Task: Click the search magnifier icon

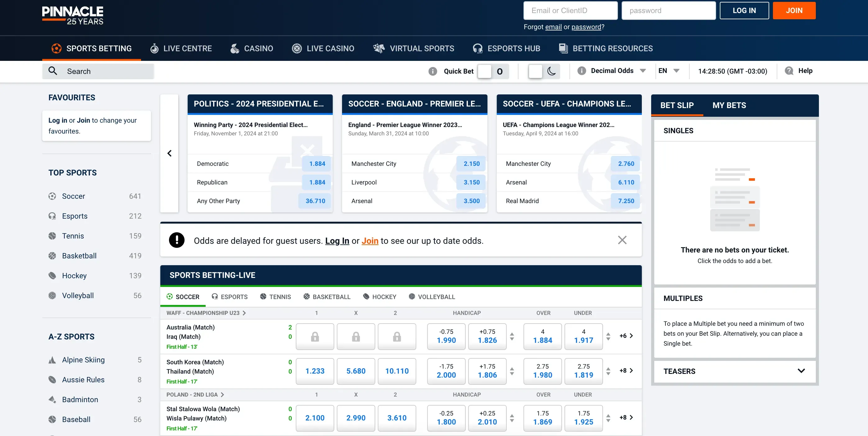Action: click(x=53, y=71)
